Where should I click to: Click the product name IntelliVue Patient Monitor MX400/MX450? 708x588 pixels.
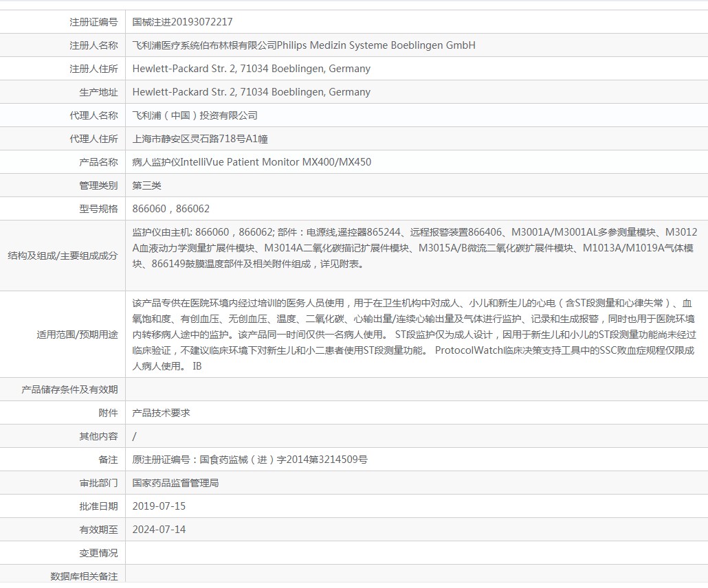276,162
